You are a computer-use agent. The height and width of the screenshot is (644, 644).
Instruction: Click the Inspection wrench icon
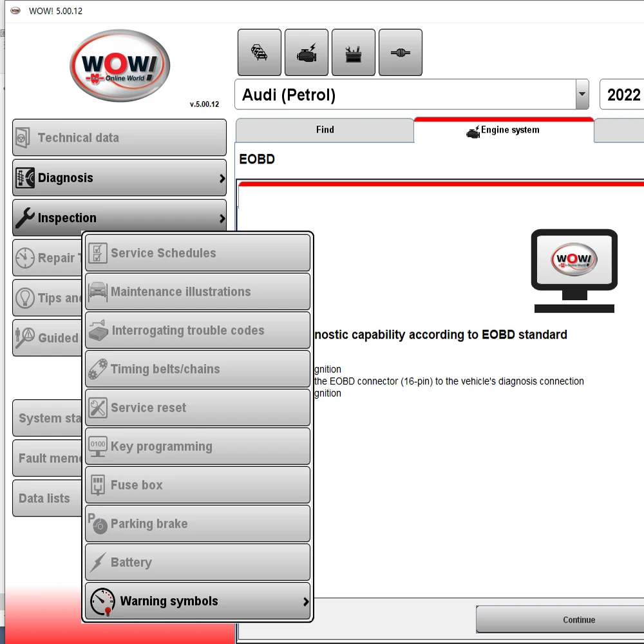pyautogui.click(x=24, y=218)
